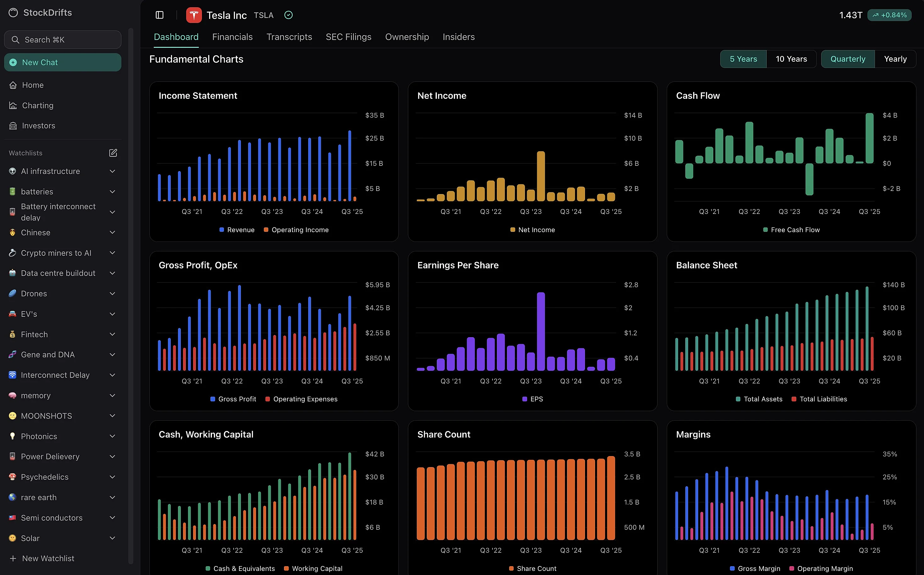This screenshot has width=924, height=575.
Task: Select the Quarterly period toggle
Action: tap(848, 59)
